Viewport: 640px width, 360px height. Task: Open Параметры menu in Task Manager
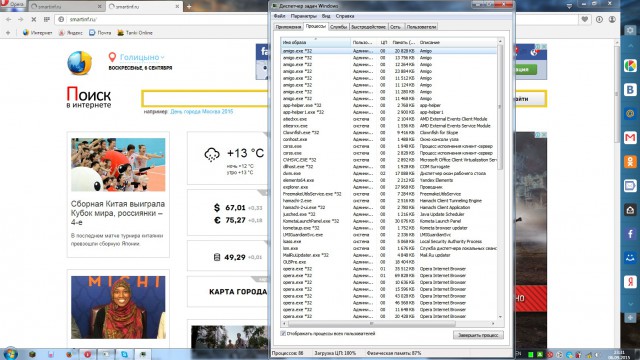tap(303, 16)
